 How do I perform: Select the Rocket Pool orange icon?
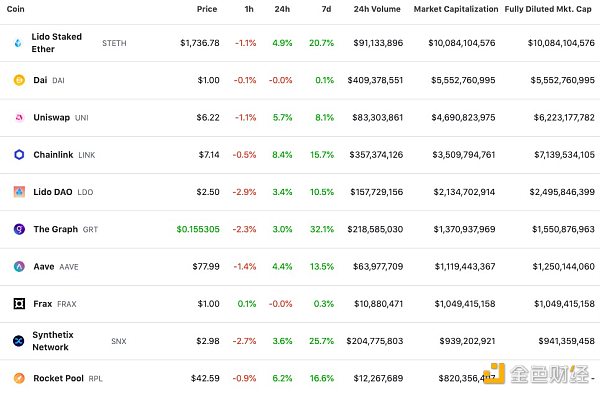[19, 378]
